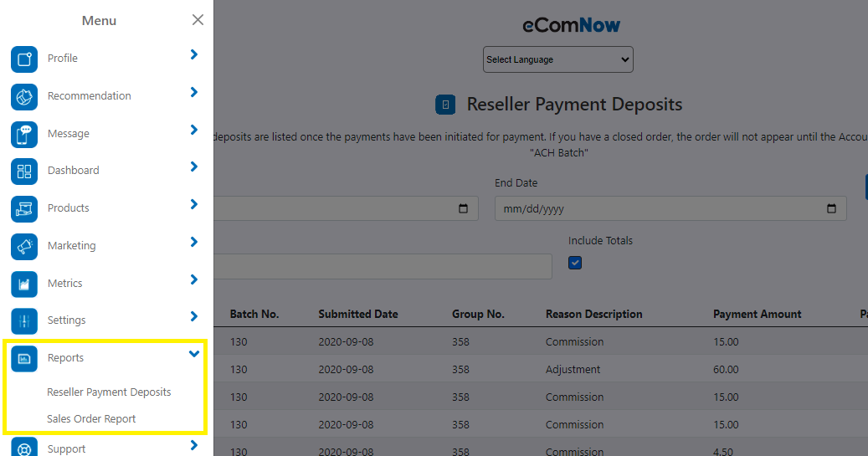
Task: Click the Support lifebuoy icon
Action: (24, 448)
